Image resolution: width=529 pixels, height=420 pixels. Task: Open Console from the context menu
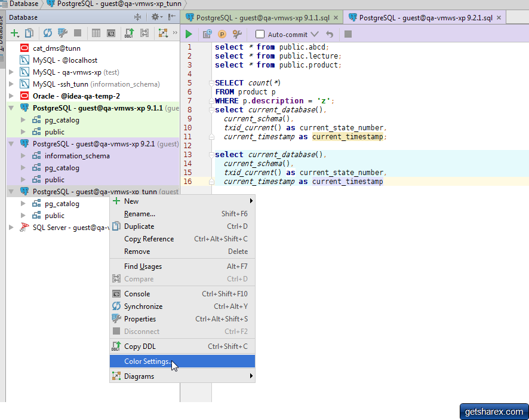(182, 294)
